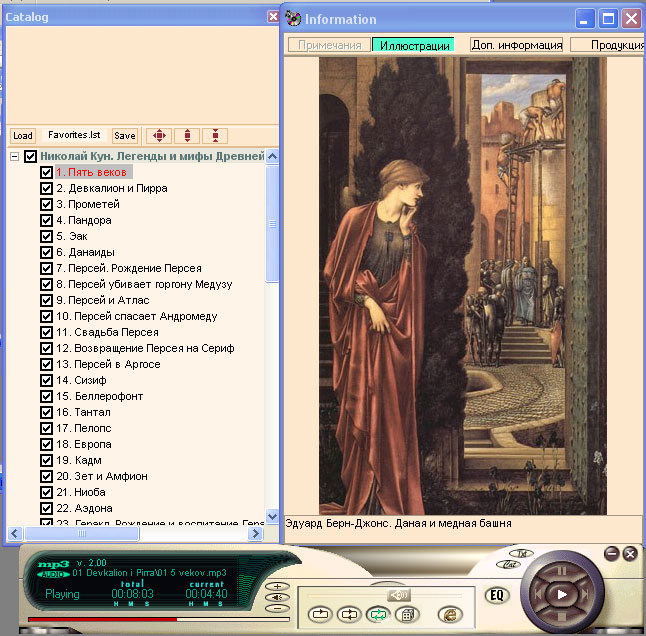
Task: Open the 'Доп. информация' tab
Action: (515, 45)
